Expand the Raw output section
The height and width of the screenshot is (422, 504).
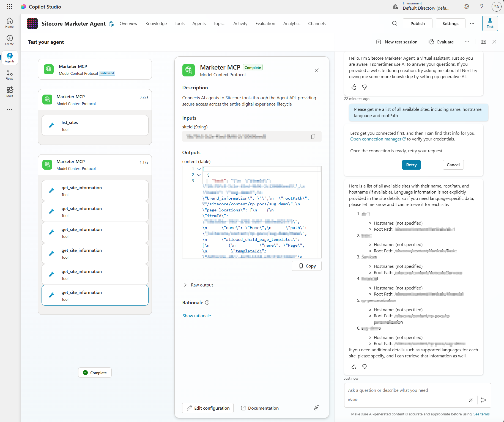click(185, 285)
